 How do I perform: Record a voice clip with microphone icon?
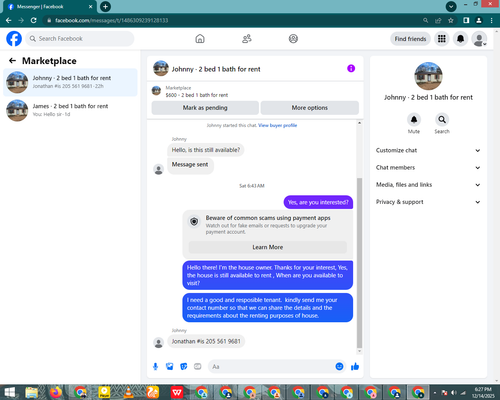155,367
